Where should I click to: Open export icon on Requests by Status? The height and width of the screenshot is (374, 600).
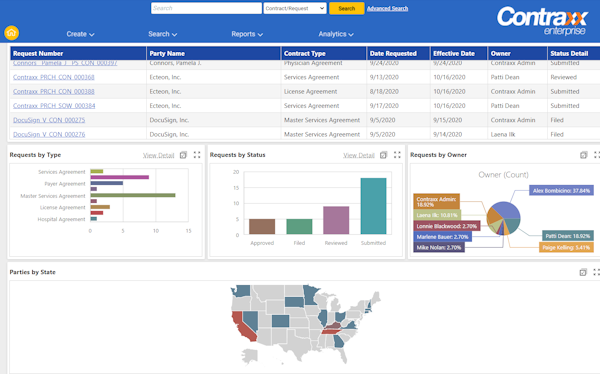click(383, 155)
